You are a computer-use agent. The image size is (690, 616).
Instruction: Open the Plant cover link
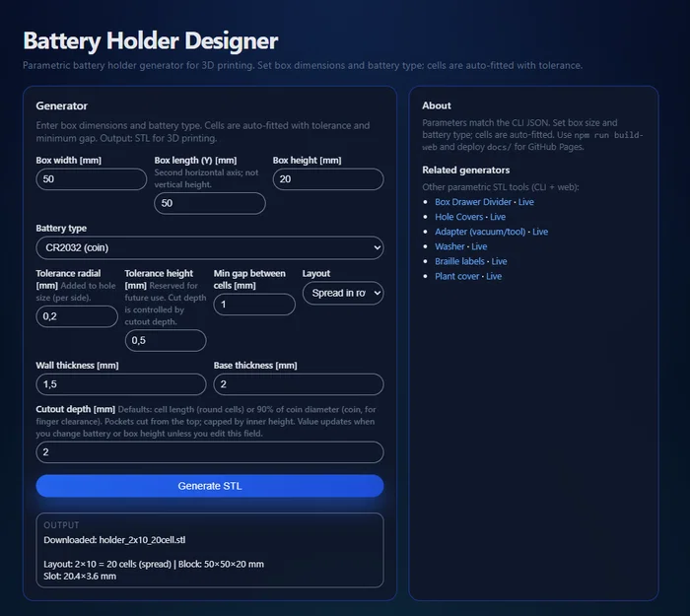click(456, 276)
